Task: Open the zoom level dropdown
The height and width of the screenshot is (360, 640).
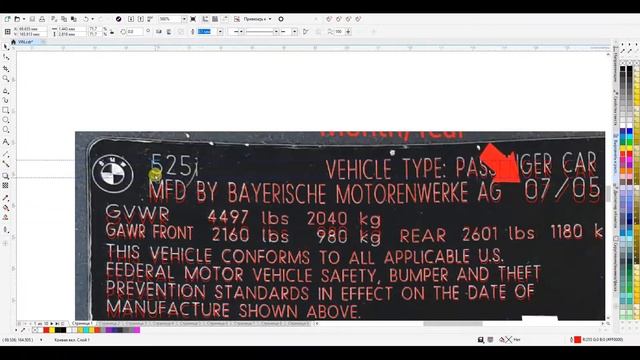Action: coord(184,19)
